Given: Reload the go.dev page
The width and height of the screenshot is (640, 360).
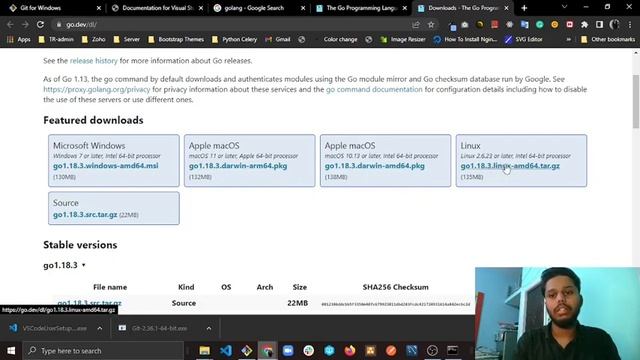Looking at the screenshot, I should click(x=40, y=24).
